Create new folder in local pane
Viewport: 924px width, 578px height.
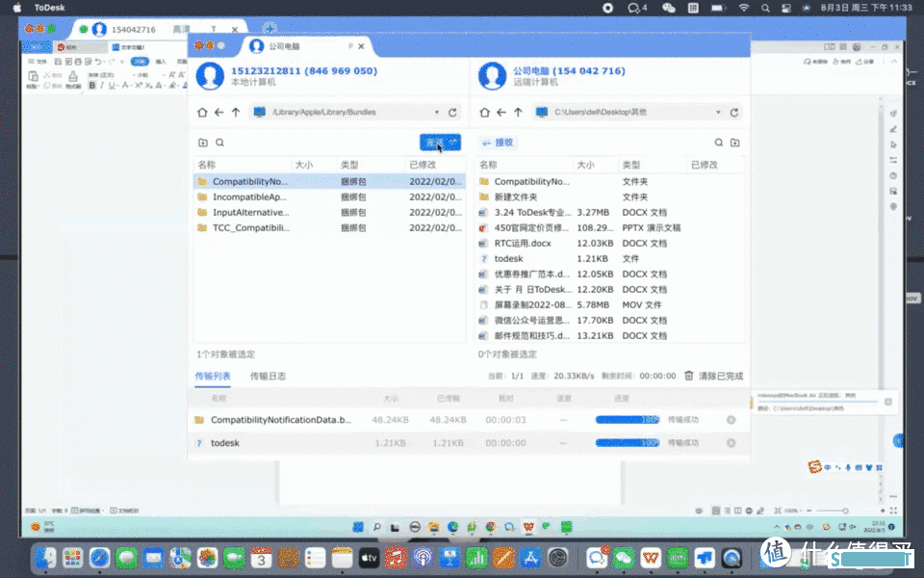click(203, 143)
